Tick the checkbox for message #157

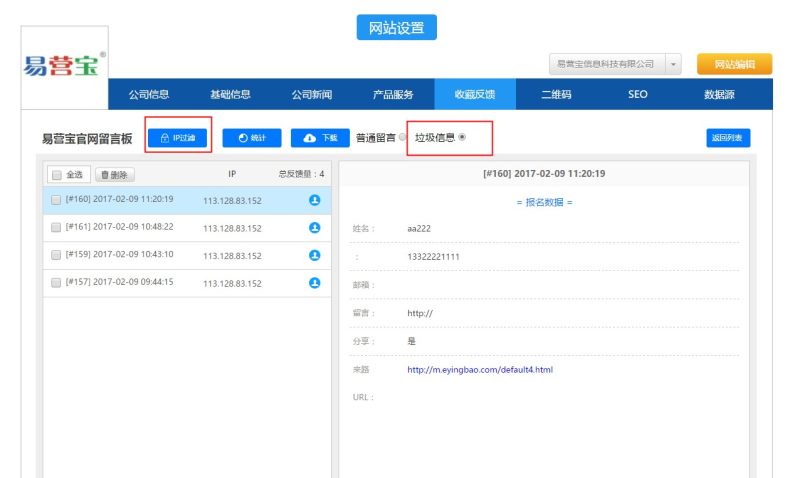tap(56, 283)
